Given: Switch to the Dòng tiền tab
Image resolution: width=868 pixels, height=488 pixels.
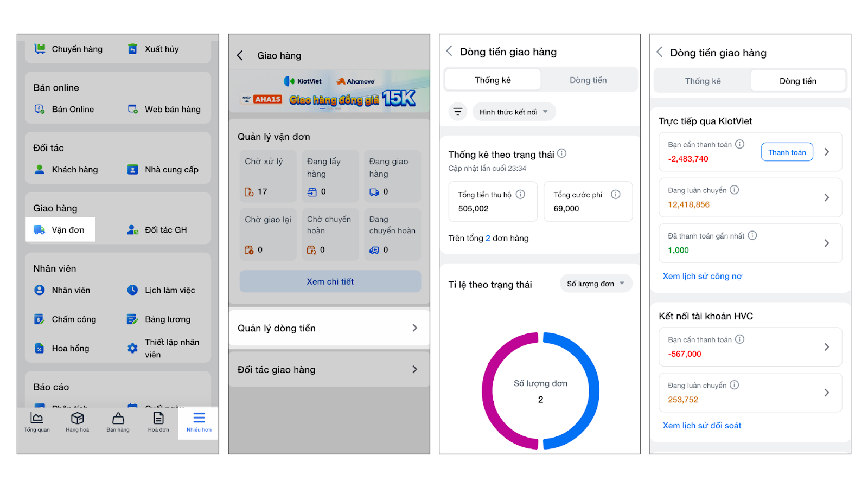Looking at the screenshot, I should pos(588,80).
